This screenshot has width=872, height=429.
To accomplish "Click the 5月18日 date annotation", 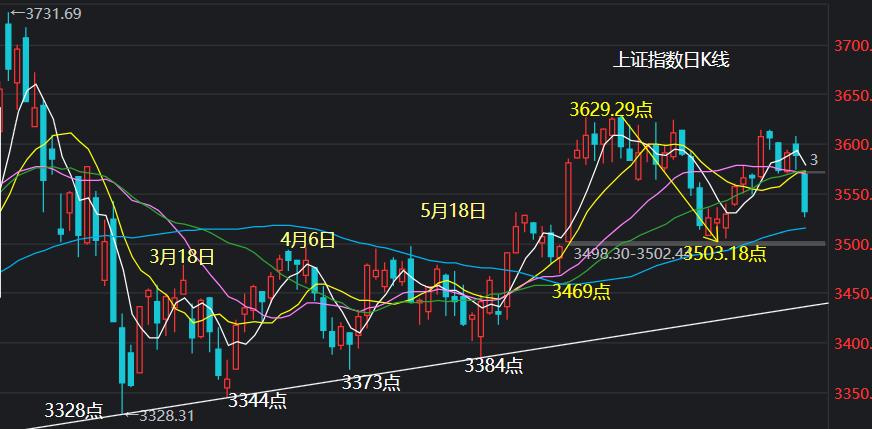I will [x=453, y=211].
